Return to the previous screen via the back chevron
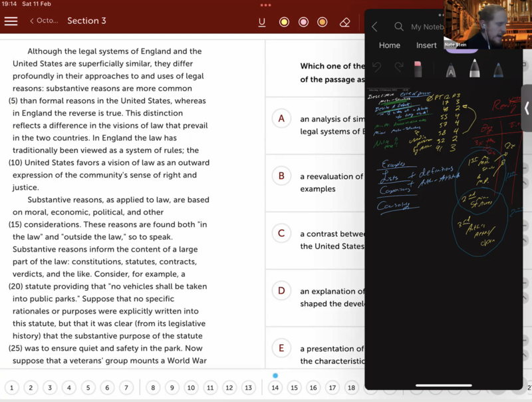Image resolution: width=532 pixels, height=402 pixels. tap(32, 21)
